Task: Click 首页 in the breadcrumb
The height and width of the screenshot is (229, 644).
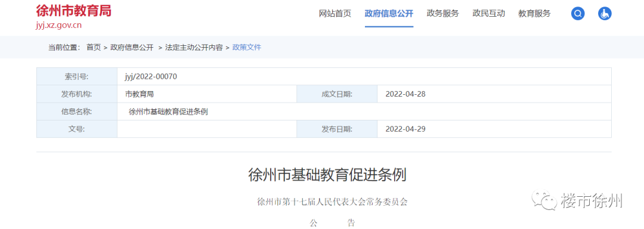Action: [93, 47]
